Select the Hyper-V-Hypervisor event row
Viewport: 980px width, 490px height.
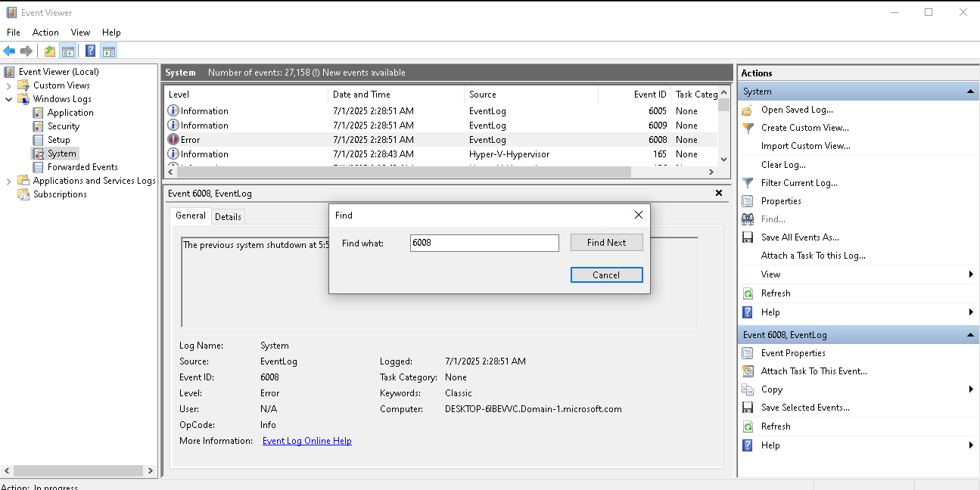click(440, 154)
